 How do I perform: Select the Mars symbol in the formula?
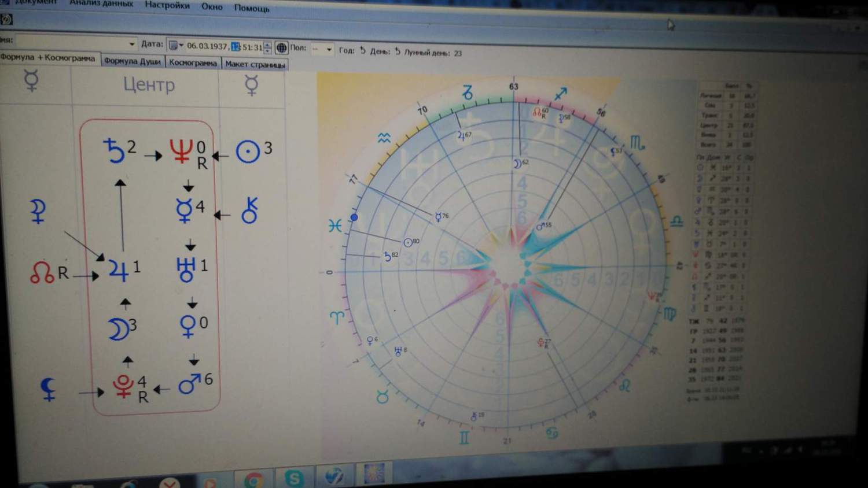click(189, 383)
